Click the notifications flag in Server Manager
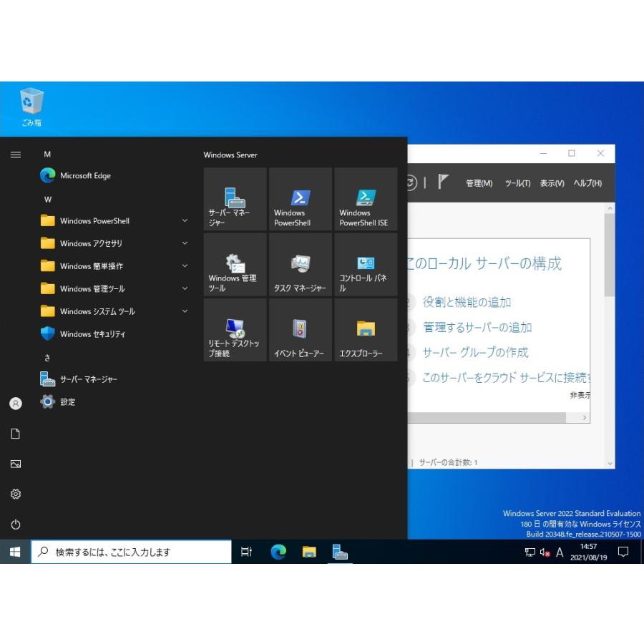Screen dimensions: 644x644 coord(443,182)
